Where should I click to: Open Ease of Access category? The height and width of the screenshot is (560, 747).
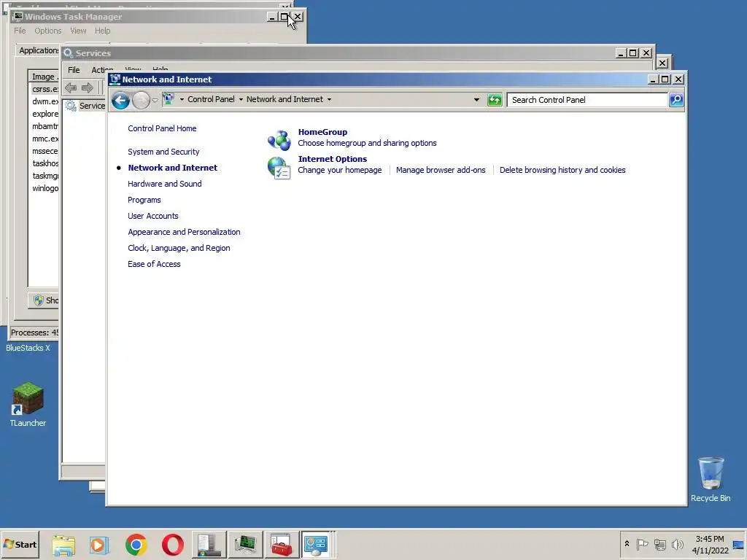pyautogui.click(x=154, y=264)
